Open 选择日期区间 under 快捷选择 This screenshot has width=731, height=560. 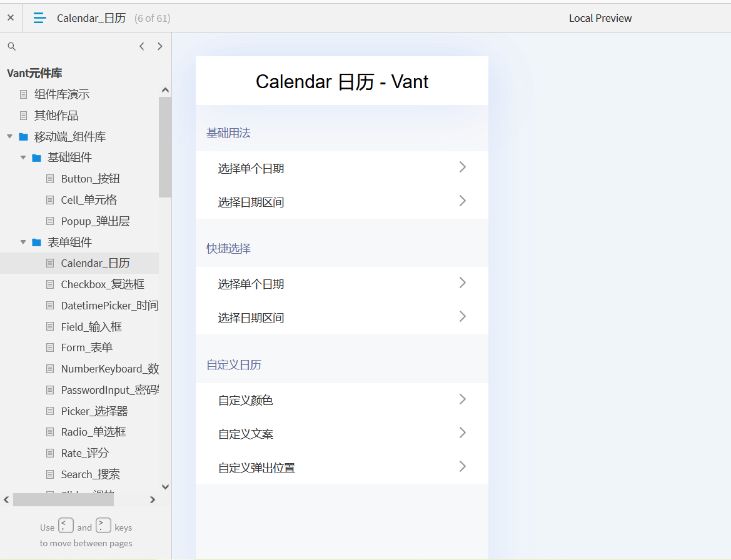point(341,317)
